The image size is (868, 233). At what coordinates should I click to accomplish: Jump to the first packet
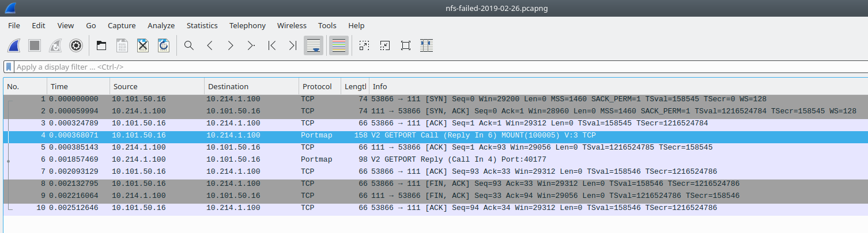click(x=272, y=45)
